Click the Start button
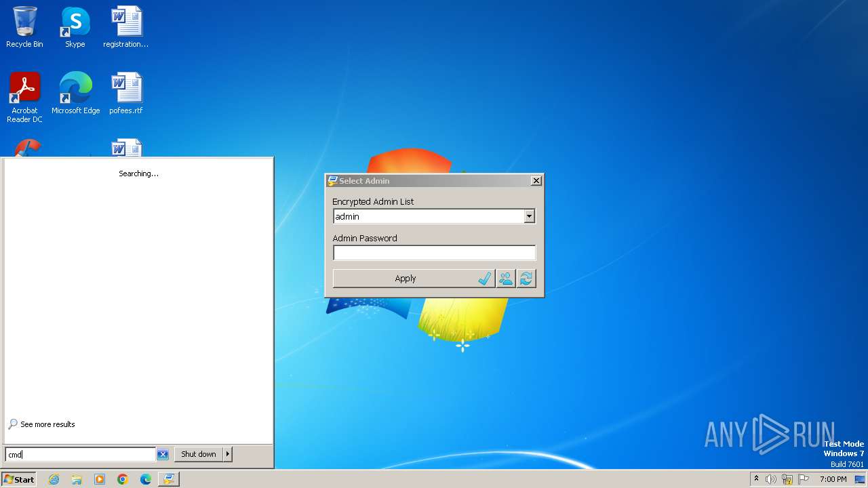The width and height of the screenshot is (868, 488). (18, 479)
